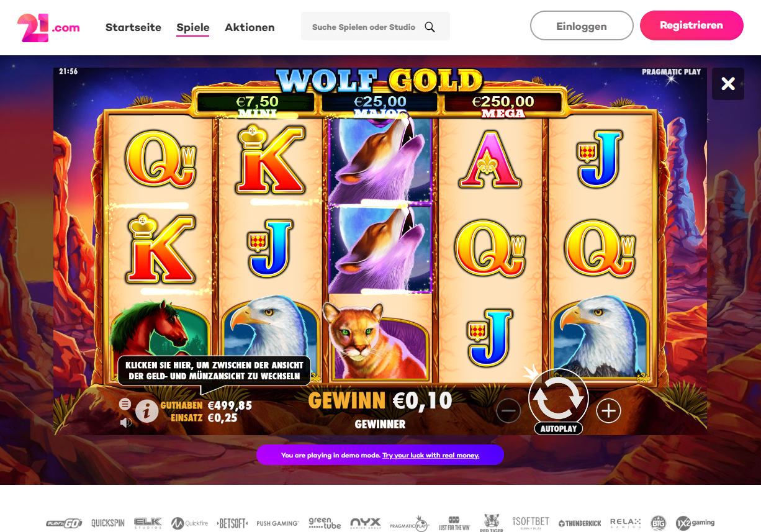Spin the reels with the circular arrows button
761x532 pixels.
point(558,399)
